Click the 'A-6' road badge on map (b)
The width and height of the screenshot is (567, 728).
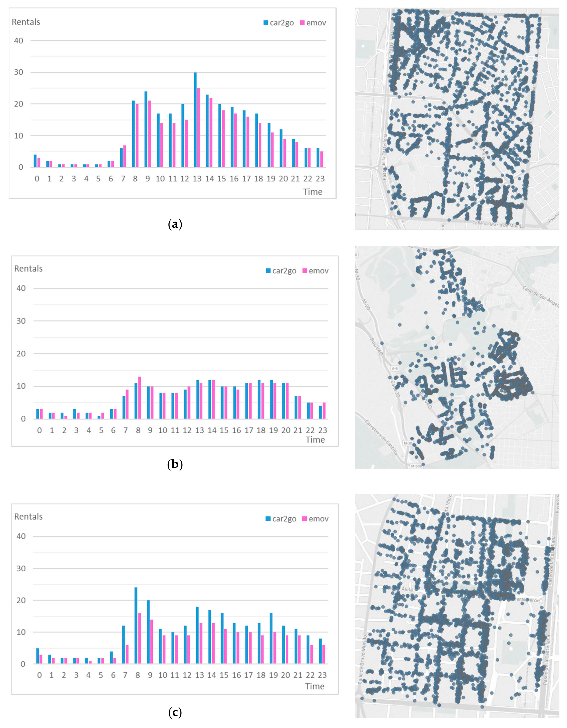coord(395,368)
